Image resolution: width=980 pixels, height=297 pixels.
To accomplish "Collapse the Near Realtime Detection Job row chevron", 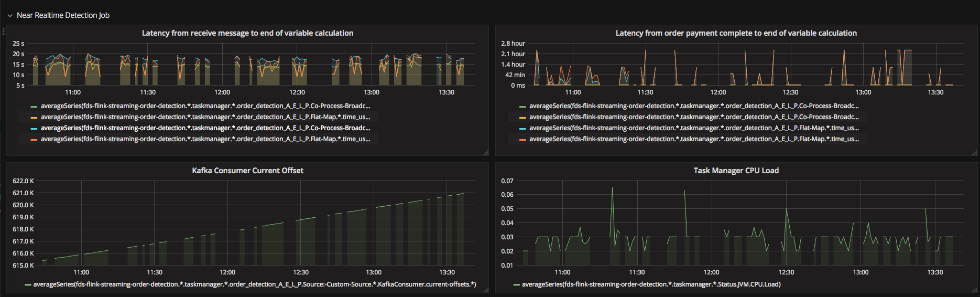I will click(10, 16).
